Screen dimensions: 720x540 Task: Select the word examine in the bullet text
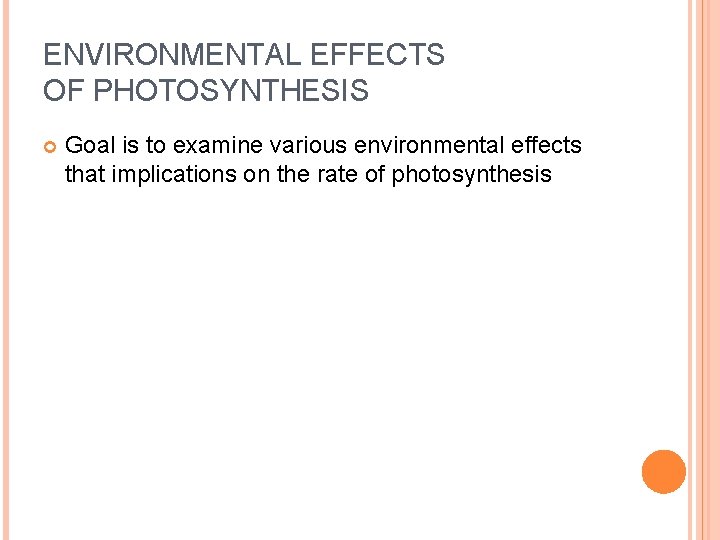click(x=209, y=146)
